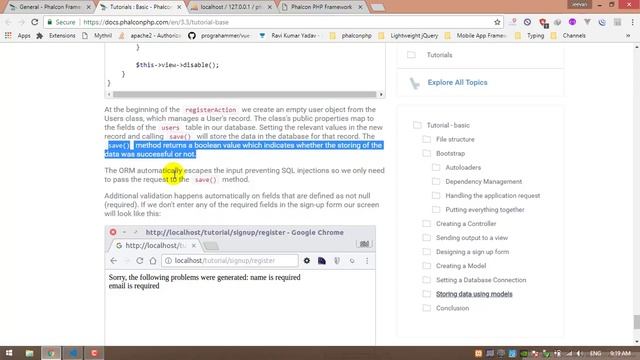Open Storing data using models link
The image size is (640, 360).
point(474,294)
